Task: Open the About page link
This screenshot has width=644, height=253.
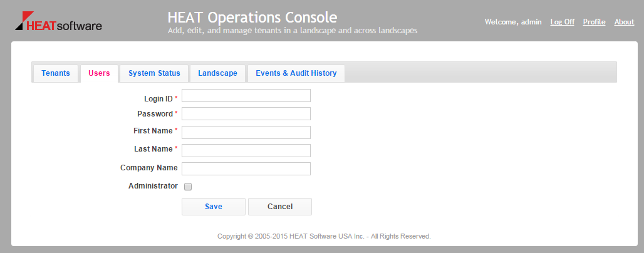Action: click(x=625, y=22)
